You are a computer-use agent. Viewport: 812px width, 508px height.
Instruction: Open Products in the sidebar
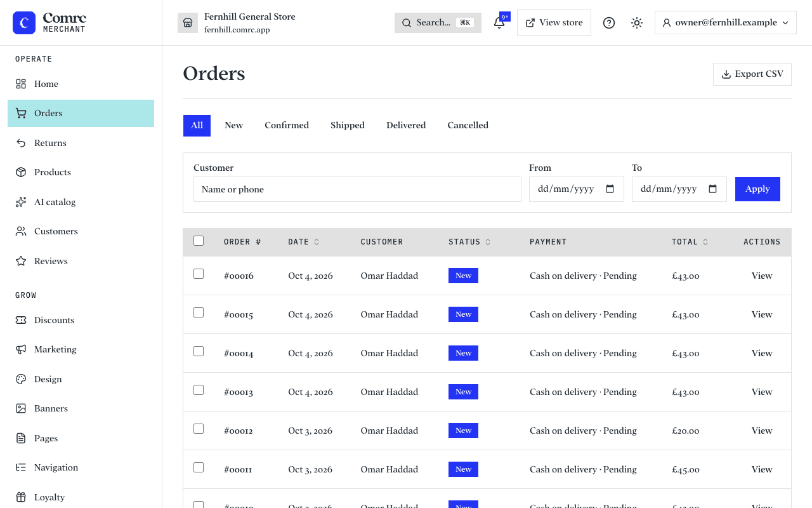point(81,172)
